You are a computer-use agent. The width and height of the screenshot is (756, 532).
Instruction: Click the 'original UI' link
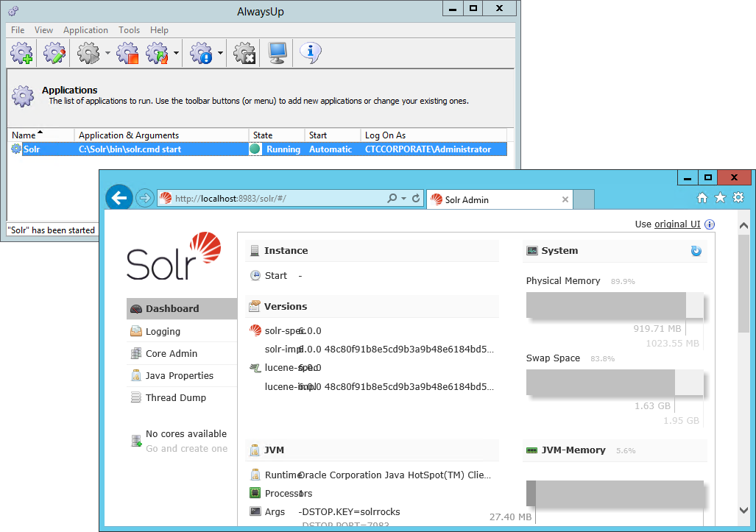click(x=677, y=224)
